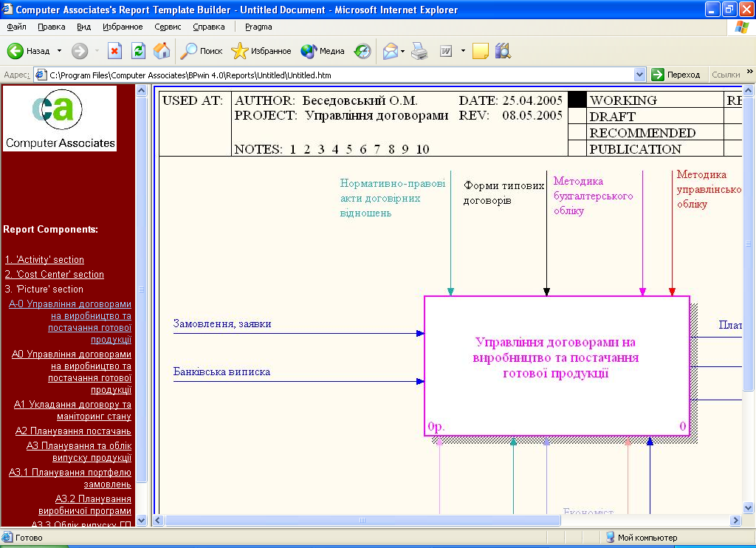Click the Computer Associates logo

[60, 118]
